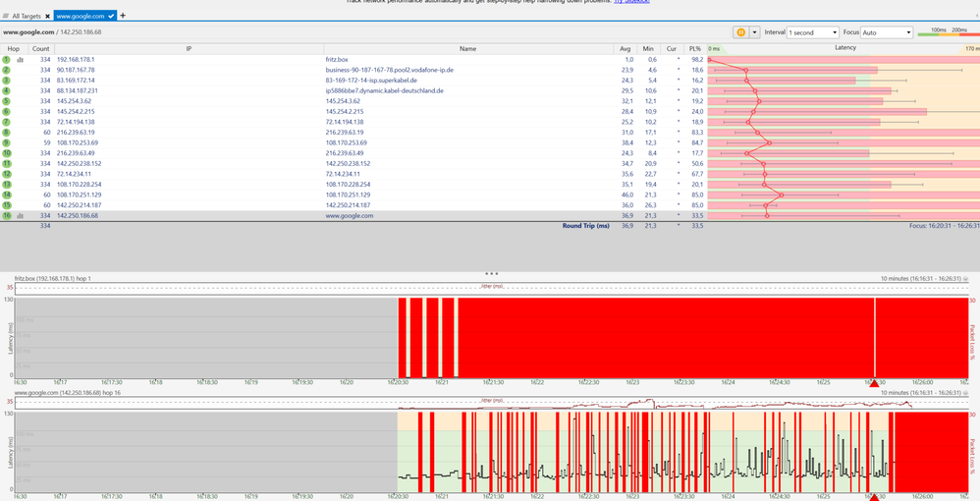
Task: Sort by the Avg column header
Action: click(x=626, y=48)
